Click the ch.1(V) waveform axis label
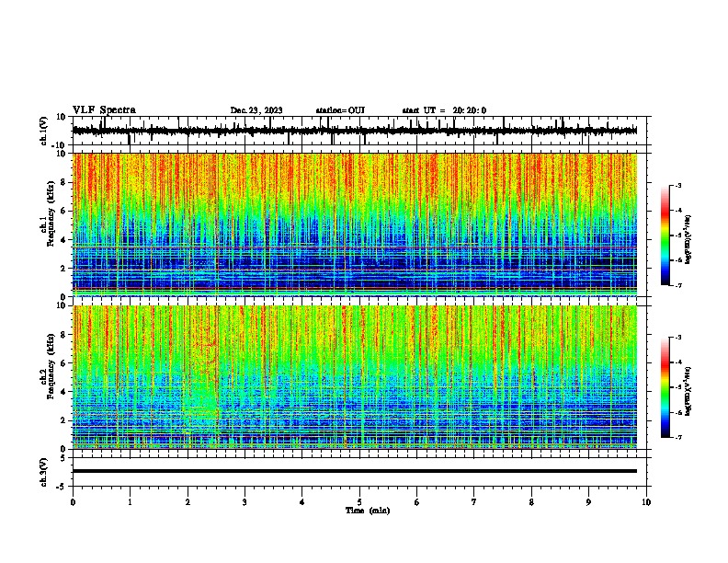This screenshot has height=563, width=728. coord(44,131)
